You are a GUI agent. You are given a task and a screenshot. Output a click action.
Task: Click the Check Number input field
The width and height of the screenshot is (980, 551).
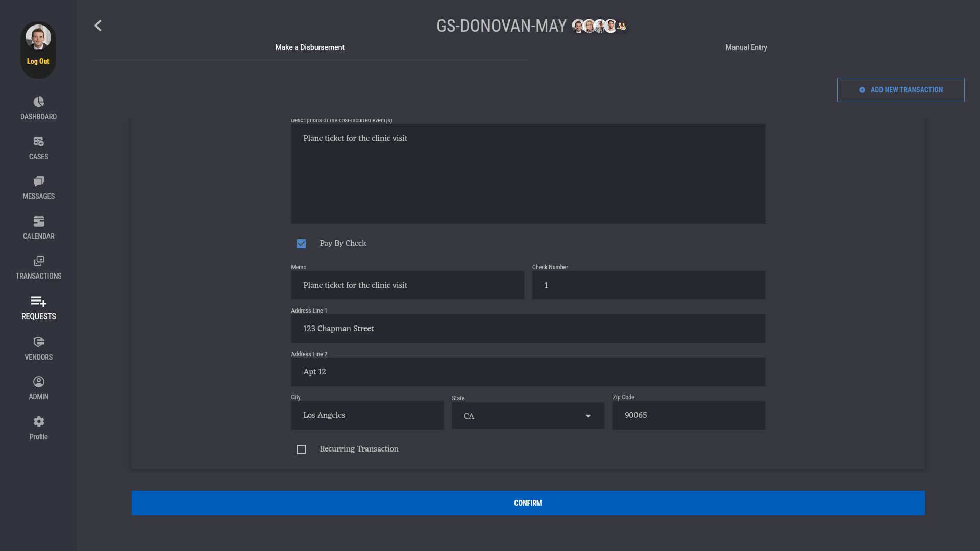coord(648,285)
